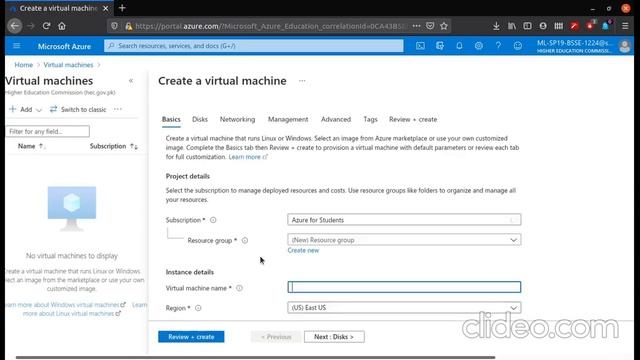Open the Subscription dropdown
This screenshot has width=640, height=360.
click(x=404, y=220)
